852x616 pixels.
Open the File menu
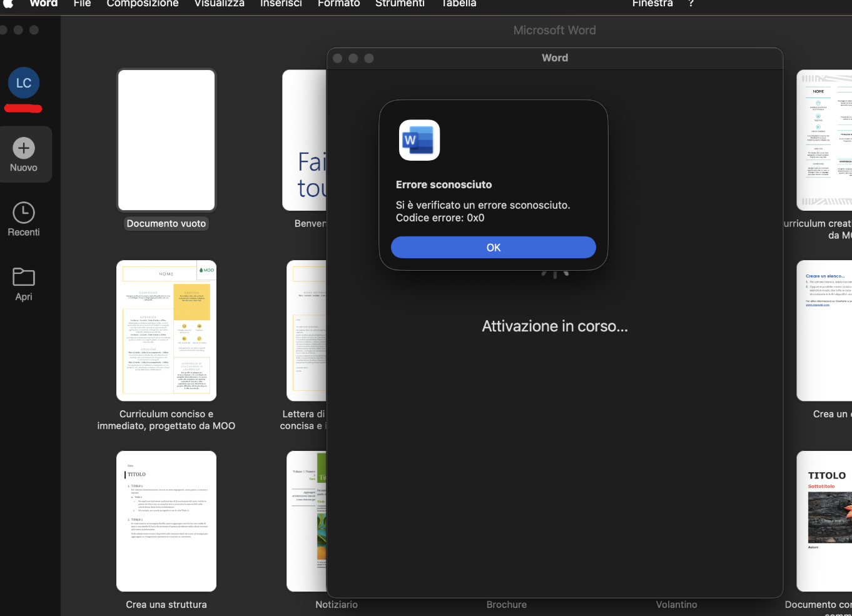click(x=82, y=3)
